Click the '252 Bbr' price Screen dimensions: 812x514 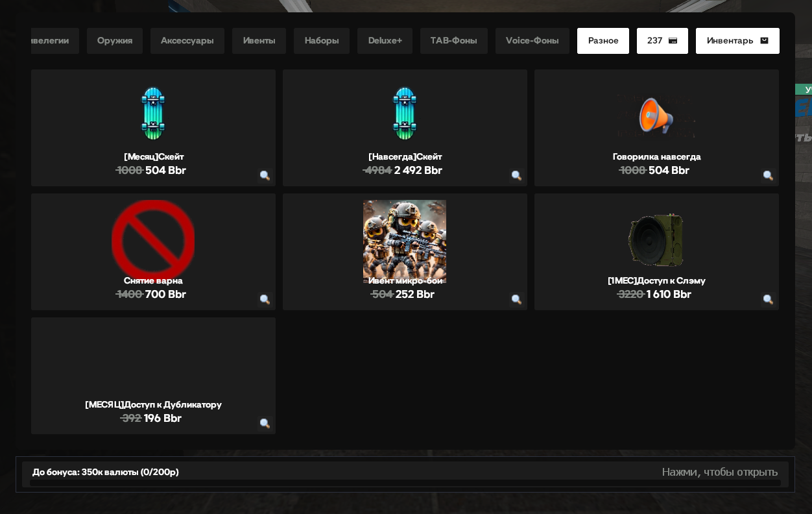click(x=415, y=294)
